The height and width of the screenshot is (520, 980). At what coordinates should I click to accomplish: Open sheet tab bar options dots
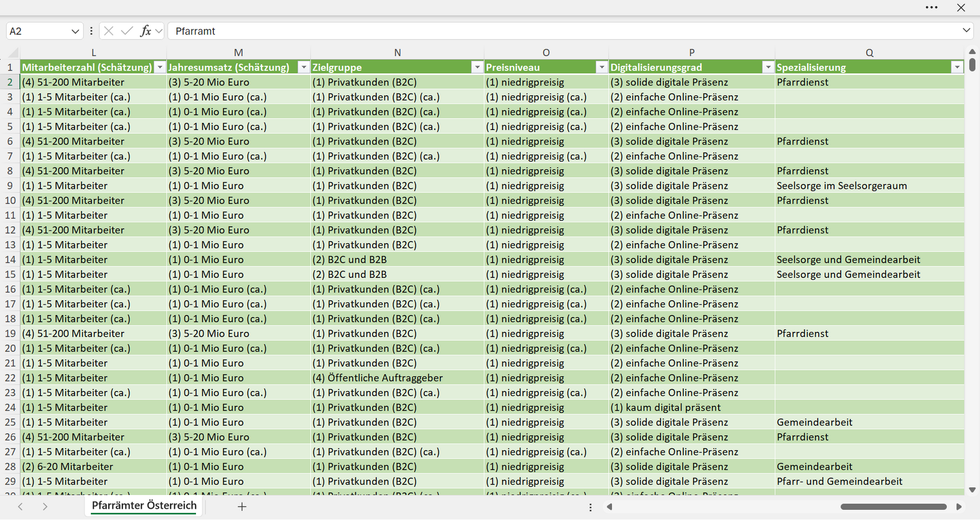[590, 507]
